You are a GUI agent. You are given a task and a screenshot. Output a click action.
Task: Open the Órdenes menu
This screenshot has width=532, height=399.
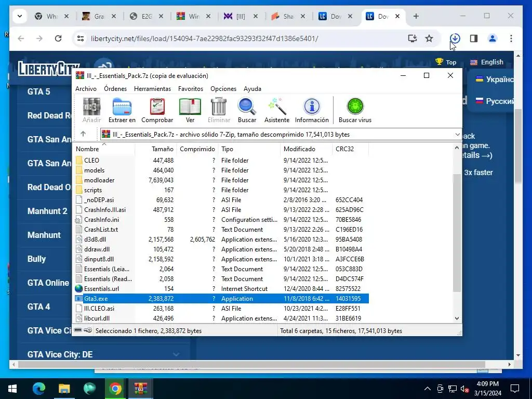(x=115, y=88)
